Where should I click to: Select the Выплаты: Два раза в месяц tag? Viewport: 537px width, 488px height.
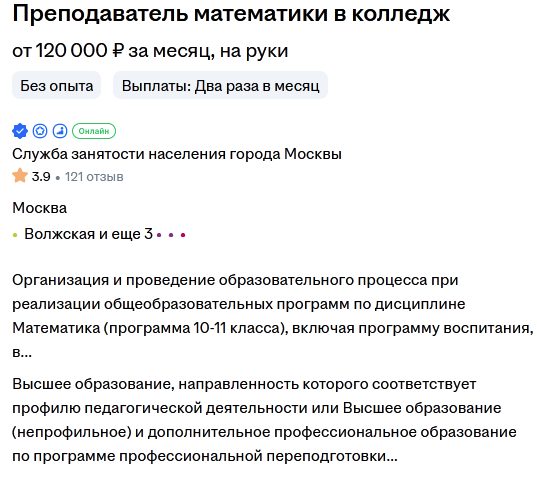[x=221, y=85]
